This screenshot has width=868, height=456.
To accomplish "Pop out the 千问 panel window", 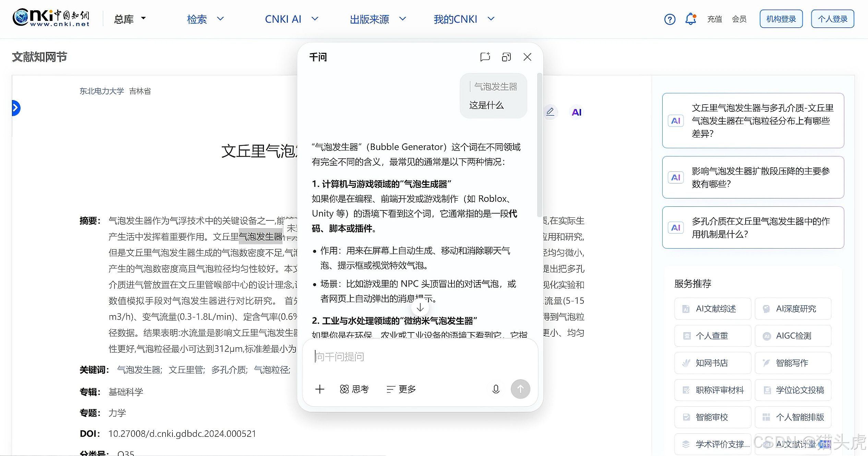I will 506,57.
